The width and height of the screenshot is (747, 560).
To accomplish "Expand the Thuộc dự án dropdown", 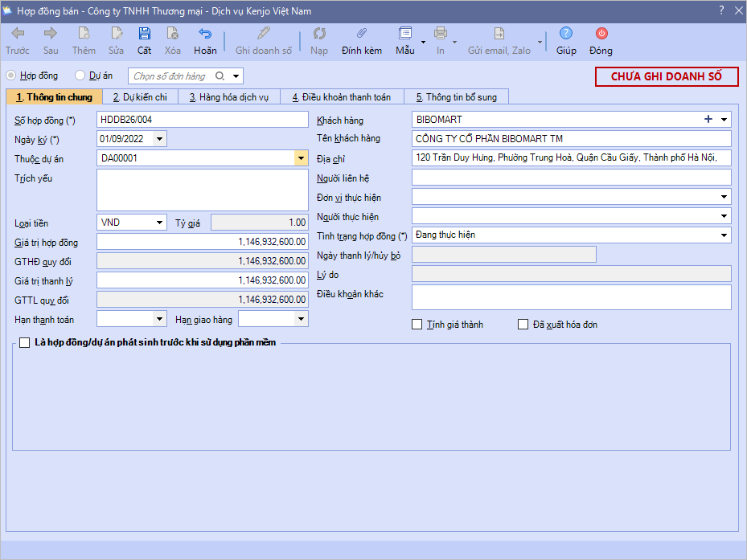I will 301,158.
